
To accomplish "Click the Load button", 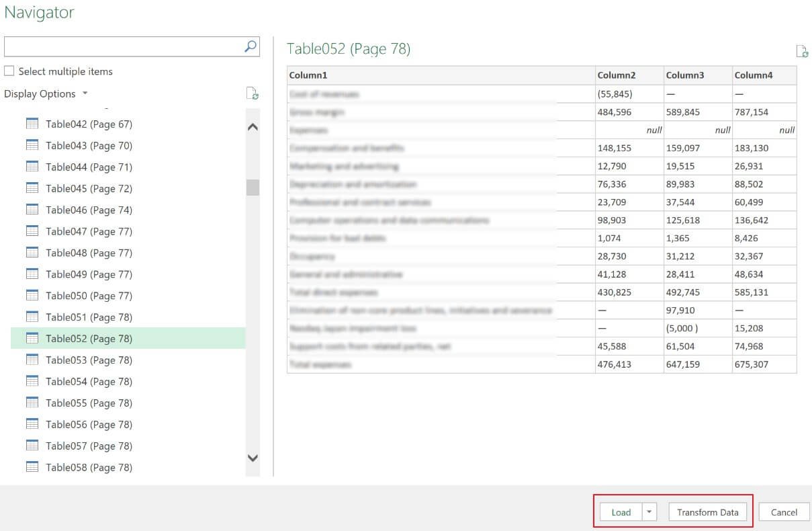I will click(x=621, y=512).
